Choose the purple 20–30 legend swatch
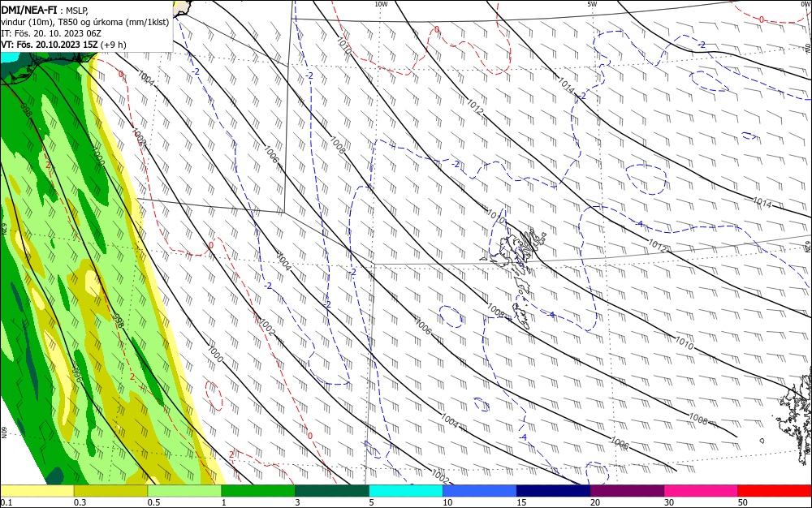 (x=627, y=491)
